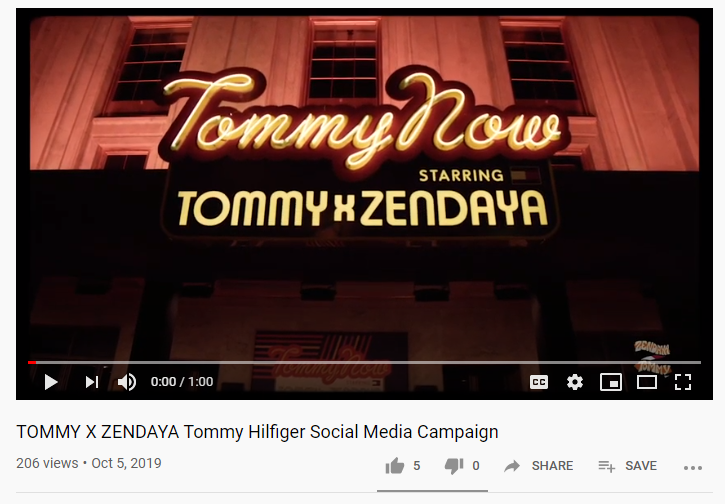Mute the video volume speaker icon
Viewport: 725px width, 504px height.
coord(126,382)
